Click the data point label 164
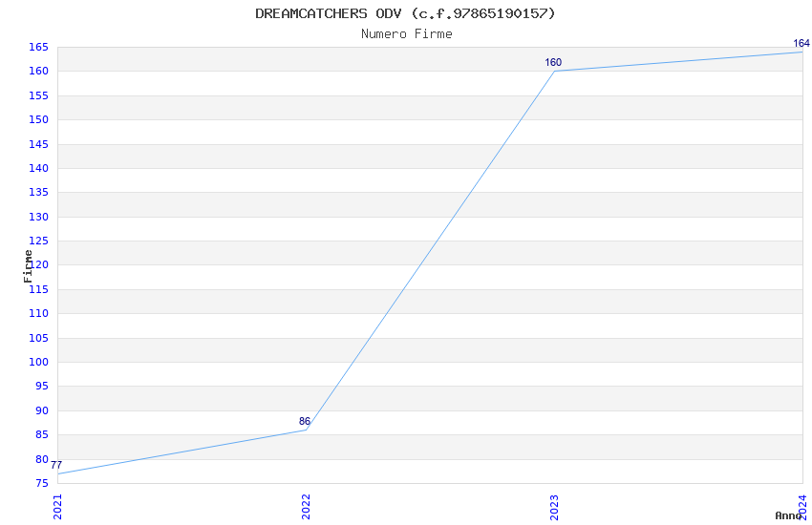The height and width of the screenshot is (525, 812). point(801,44)
